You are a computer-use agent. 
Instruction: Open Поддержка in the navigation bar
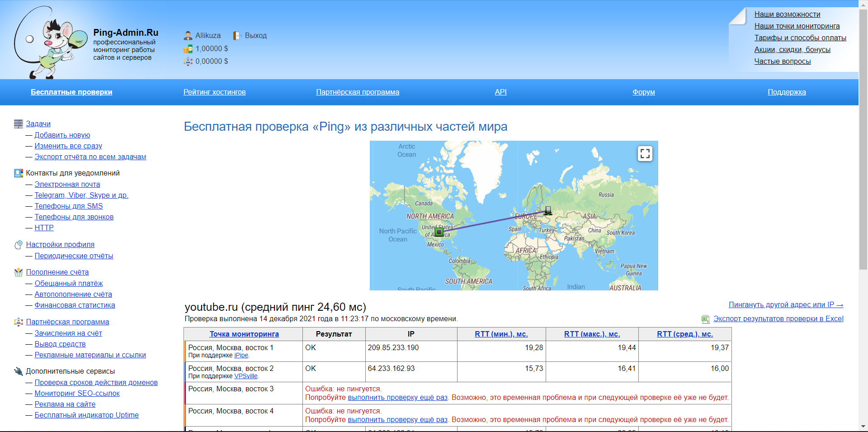[787, 92]
